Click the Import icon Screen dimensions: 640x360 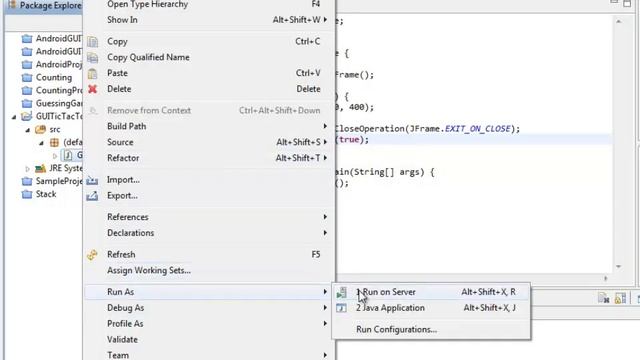[92, 180]
